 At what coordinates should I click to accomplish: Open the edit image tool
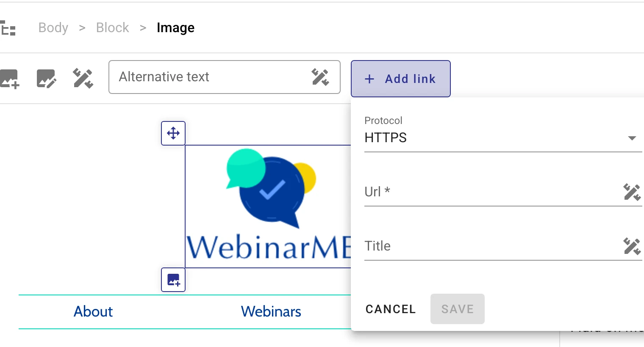[46, 78]
